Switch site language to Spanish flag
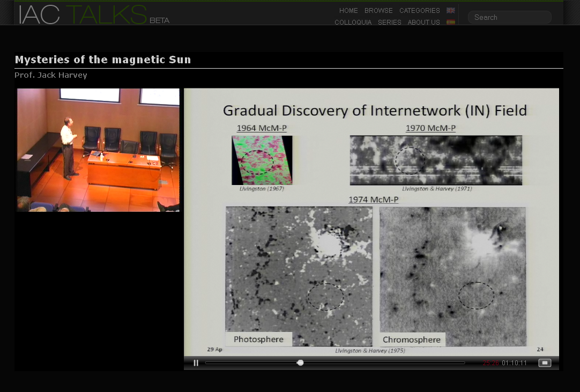This screenshot has height=392, width=580. (450, 22)
